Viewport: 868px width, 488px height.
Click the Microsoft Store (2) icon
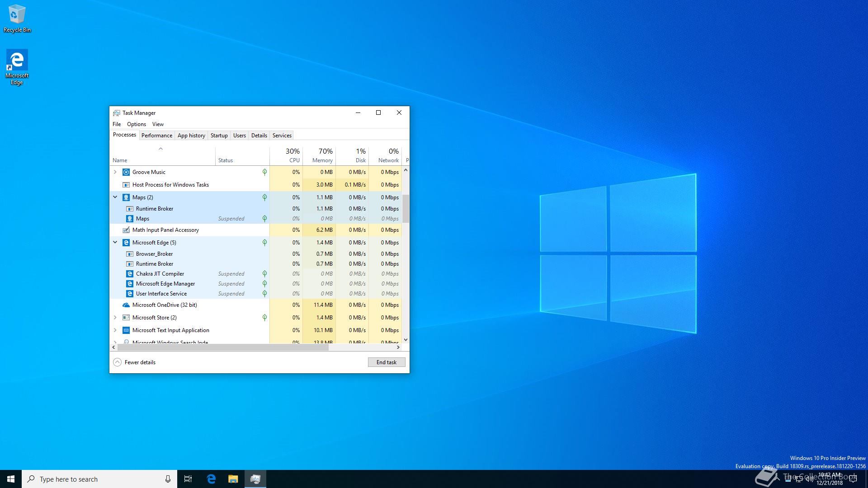click(126, 318)
